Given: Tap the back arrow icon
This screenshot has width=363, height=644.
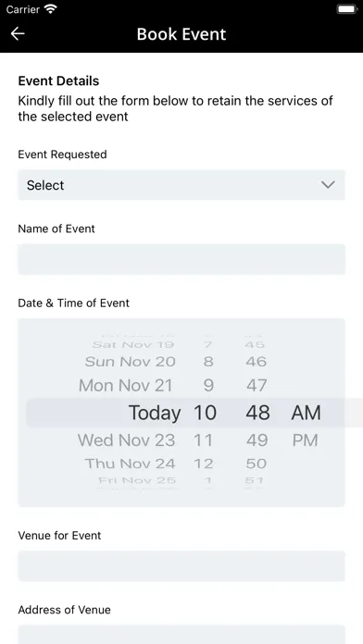Looking at the screenshot, I should click(x=18, y=33).
